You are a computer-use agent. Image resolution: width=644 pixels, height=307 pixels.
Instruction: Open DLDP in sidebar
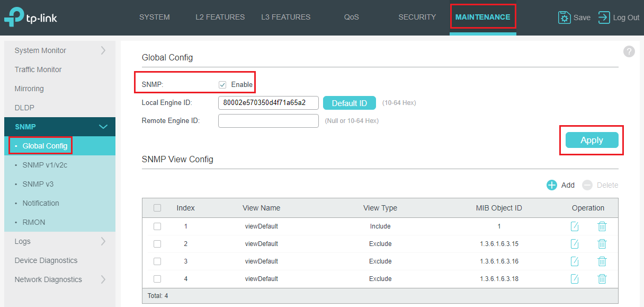(24, 108)
